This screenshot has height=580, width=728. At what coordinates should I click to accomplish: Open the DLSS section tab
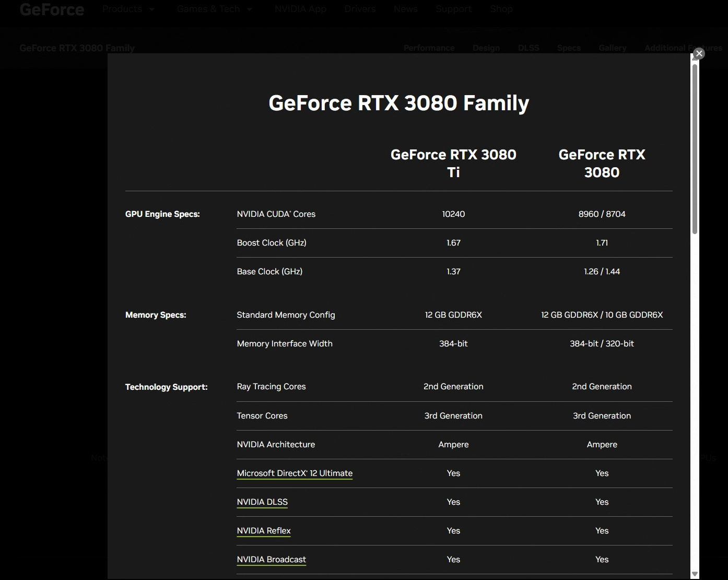[529, 48]
